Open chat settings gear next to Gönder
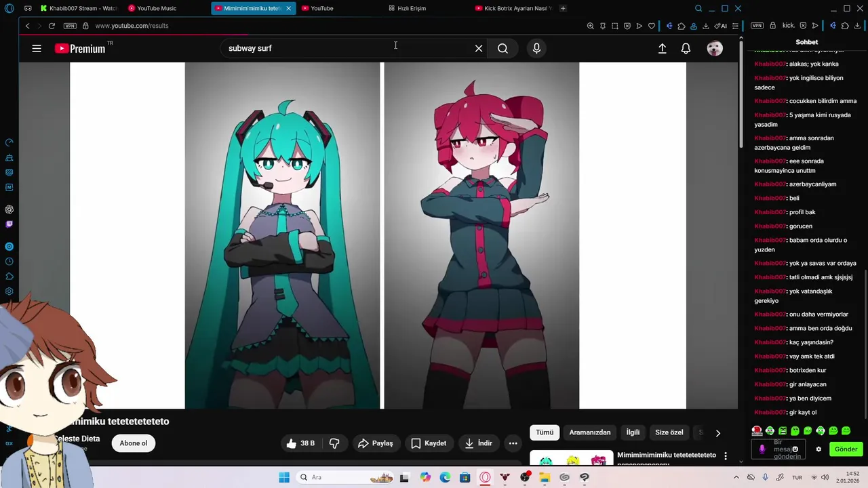868x488 pixels. tap(818, 449)
